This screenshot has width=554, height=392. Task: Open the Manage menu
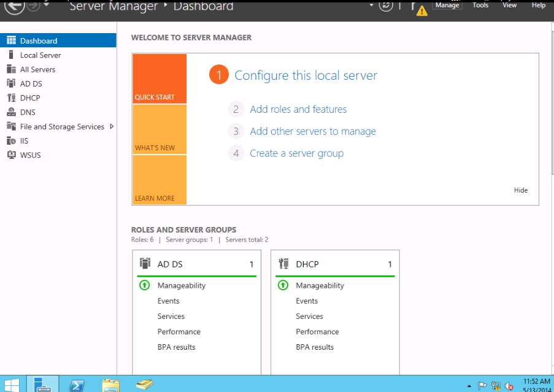[447, 5]
